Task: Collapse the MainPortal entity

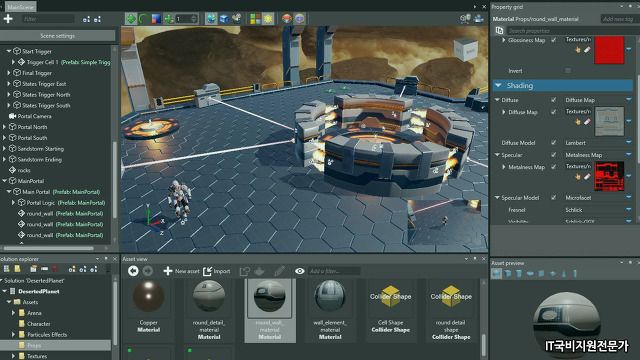Action: pyautogui.click(x=4, y=181)
